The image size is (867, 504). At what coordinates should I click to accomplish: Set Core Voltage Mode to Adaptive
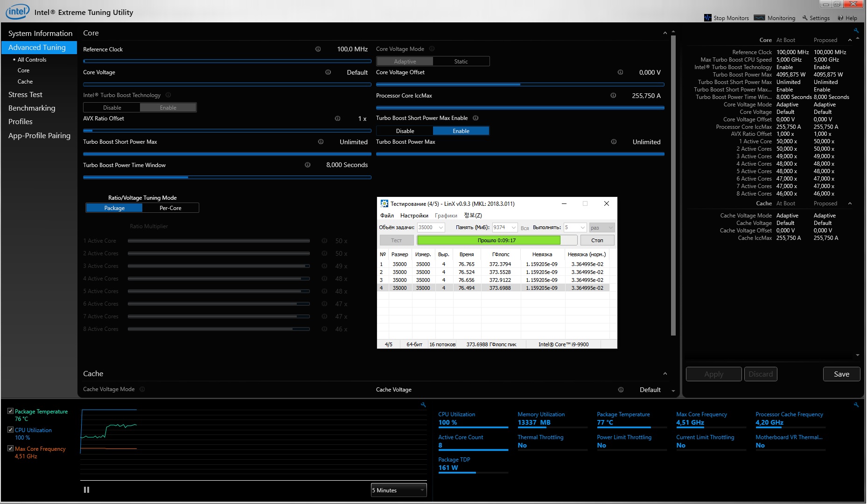point(405,61)
